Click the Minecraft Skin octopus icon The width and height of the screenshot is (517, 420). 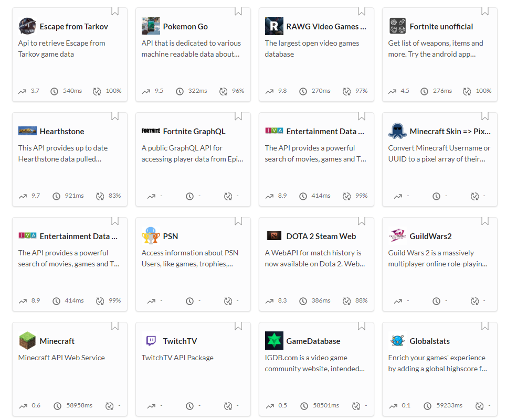397,131
